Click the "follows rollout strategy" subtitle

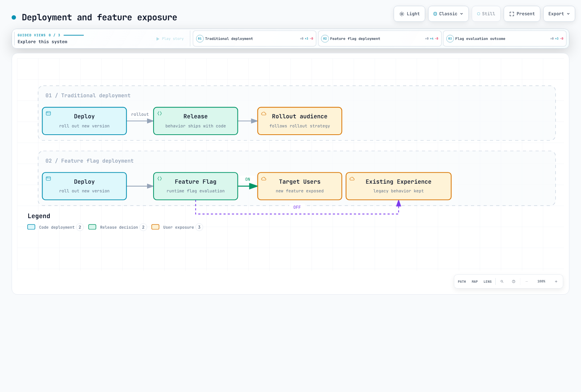point(300,126)
